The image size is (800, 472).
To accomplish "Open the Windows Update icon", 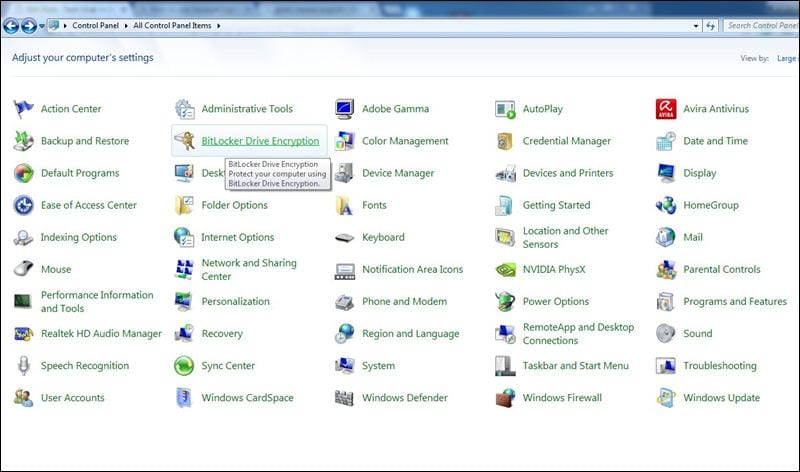I will [x=666, y=398].
